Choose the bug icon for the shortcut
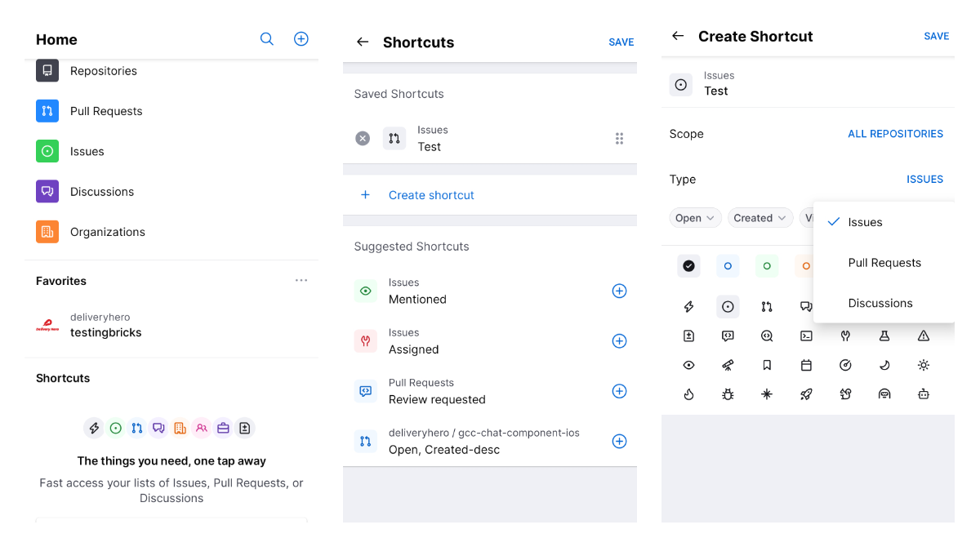980x547 pixels. pos(728,394)
